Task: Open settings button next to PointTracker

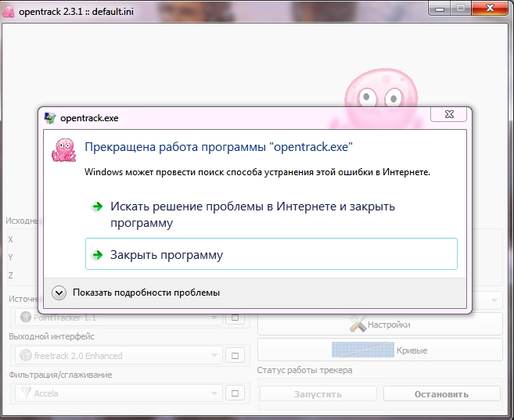Action: [235, 318]
